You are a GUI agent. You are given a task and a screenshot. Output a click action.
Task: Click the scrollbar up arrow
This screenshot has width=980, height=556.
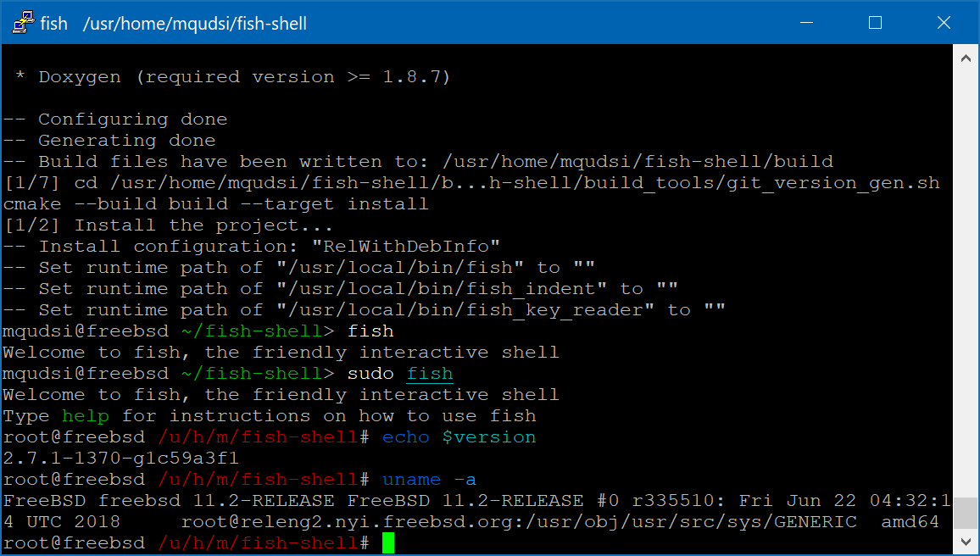tap(966, 58)
